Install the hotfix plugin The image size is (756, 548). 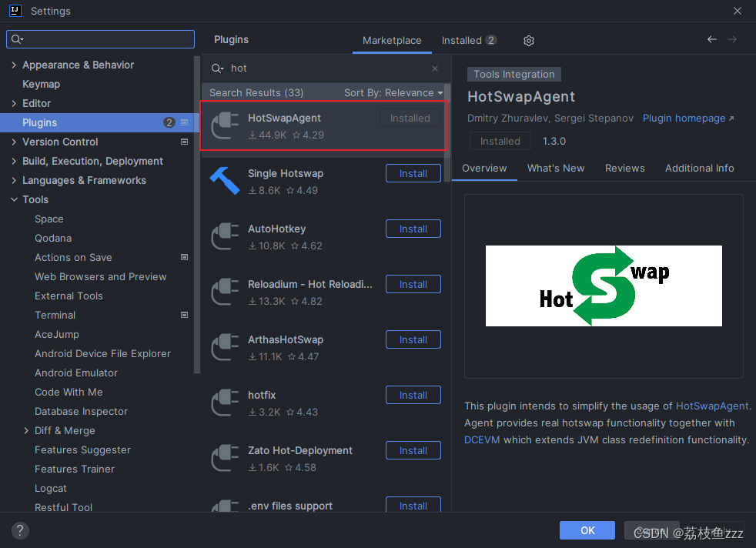(x=413, y=395)
